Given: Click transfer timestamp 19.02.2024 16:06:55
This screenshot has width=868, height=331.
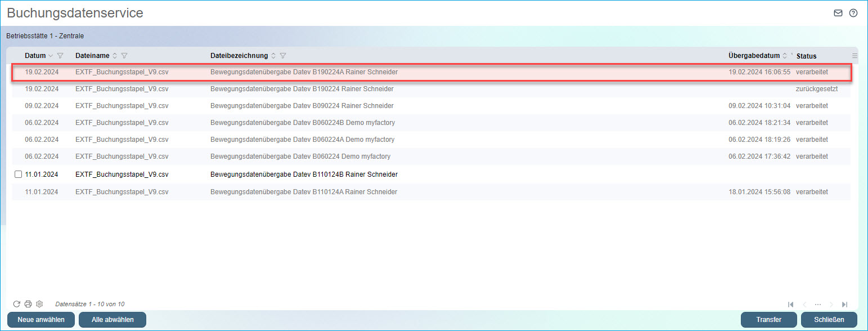Looking at the screenshot, I should (x=759, y=72).
